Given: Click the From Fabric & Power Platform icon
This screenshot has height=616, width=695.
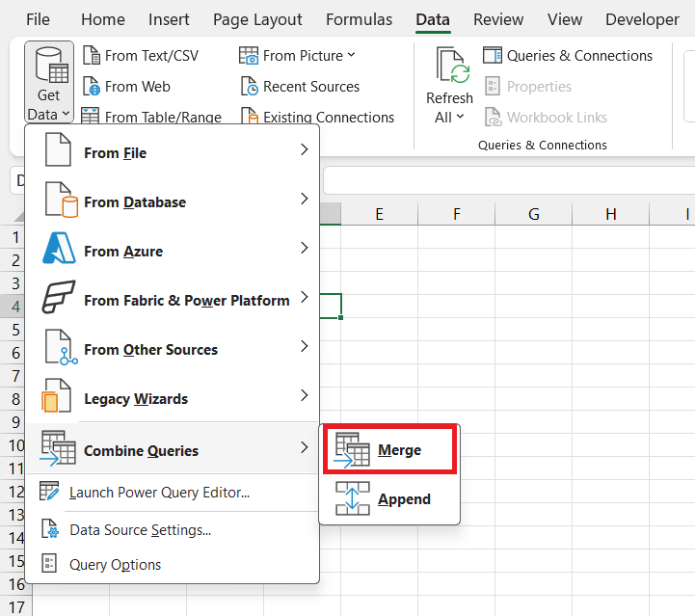Looking at the screenshot, I should tap(59, 297).
